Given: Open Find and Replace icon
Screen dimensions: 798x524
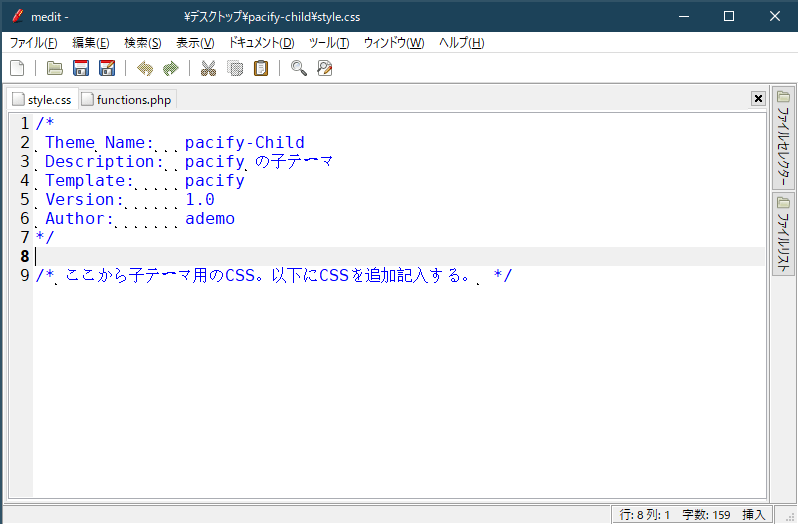Looking at the screenshot, I should pyautogui.click(x=325, y=68).
